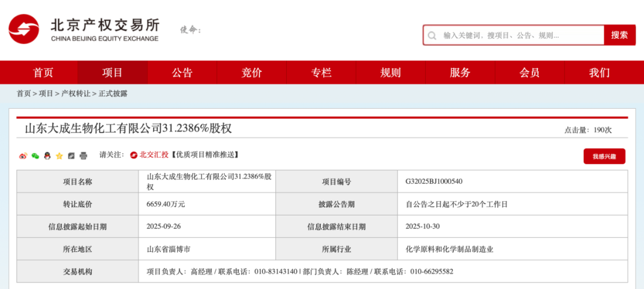Screen dimensions: 644x289
Task: Click 产权转让 in the breadcrumb
Action: coord(76,94)
